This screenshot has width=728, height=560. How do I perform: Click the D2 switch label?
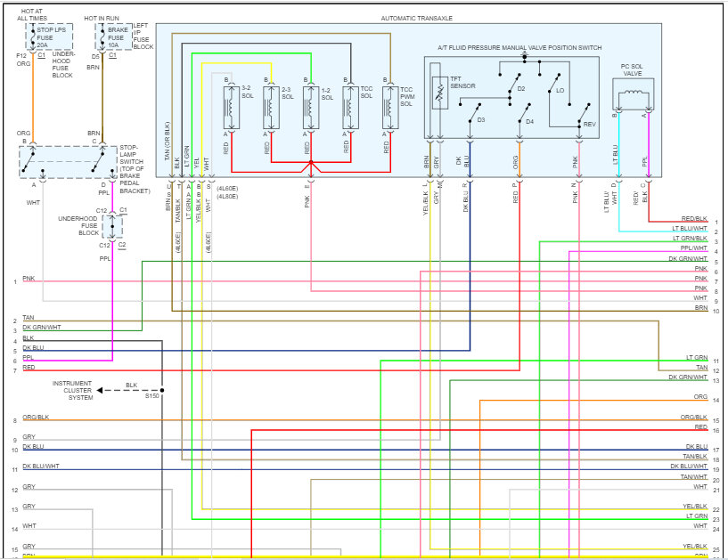(x=521, y=89)
